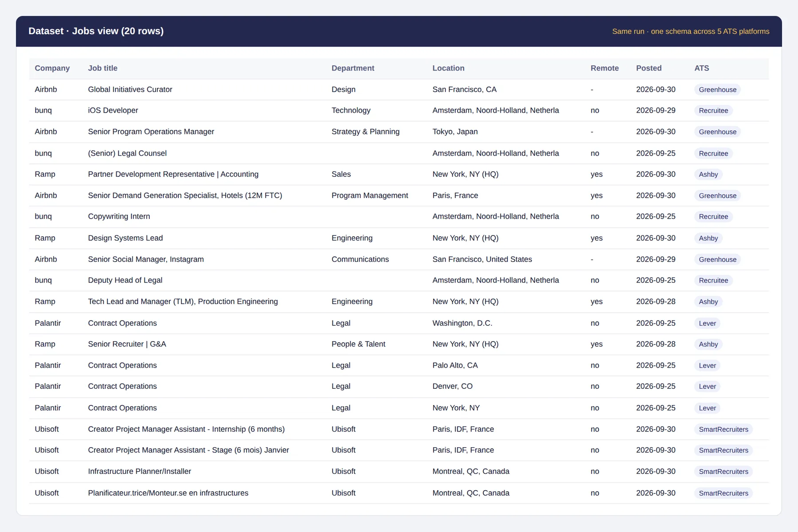The image size is (798, 532).
Task: Click the Remote column header
Action: coord(605,68)
